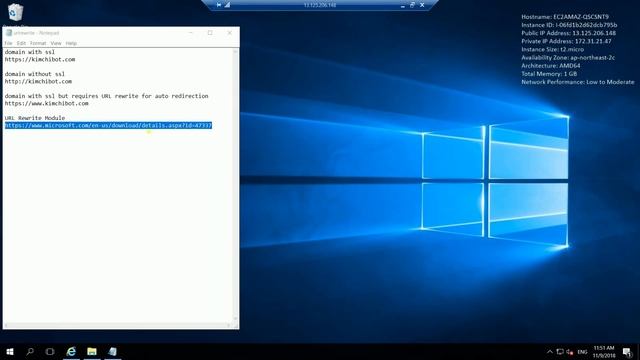Click Notepad horizontal scrollbar
This screenshot has width=640, height=360.
(x=118, y=325)
